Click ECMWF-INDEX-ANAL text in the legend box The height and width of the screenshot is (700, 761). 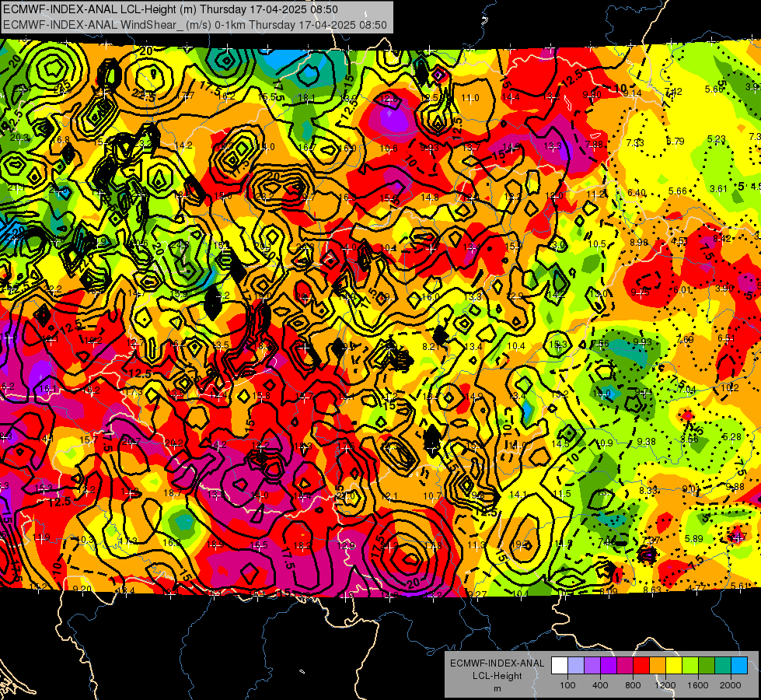point(497,663)
